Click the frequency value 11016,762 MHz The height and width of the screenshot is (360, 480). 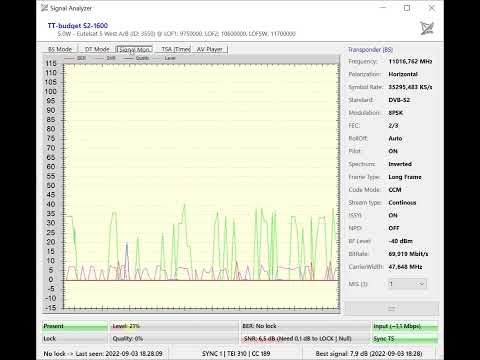click(410, 61)
